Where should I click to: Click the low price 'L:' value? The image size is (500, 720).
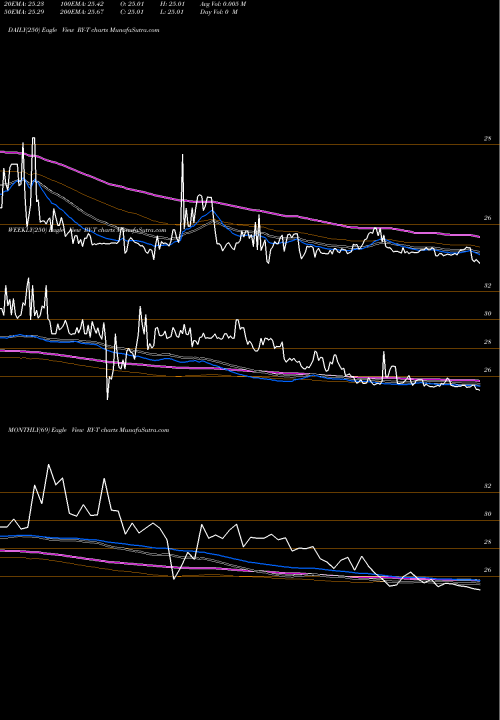click(x=173, y=12)
